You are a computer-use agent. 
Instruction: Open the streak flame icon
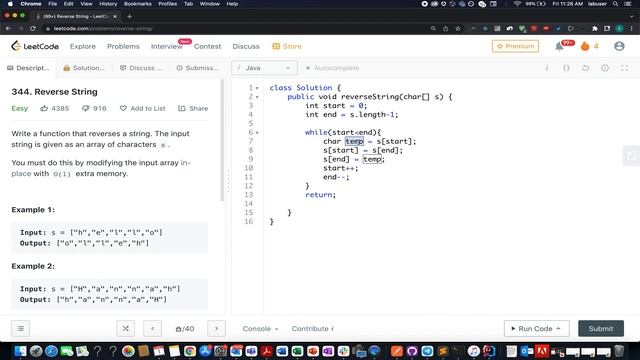(x=585, y=46)
